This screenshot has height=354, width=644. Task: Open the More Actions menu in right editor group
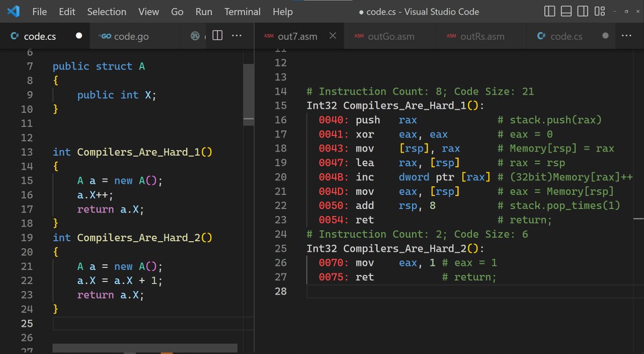point(626,36)
